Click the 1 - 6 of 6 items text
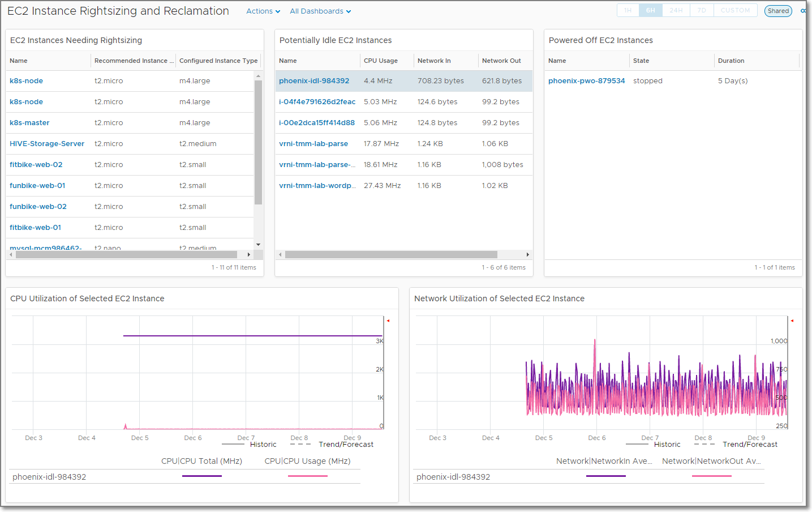The image size is (812, 512). pos(504,267)
